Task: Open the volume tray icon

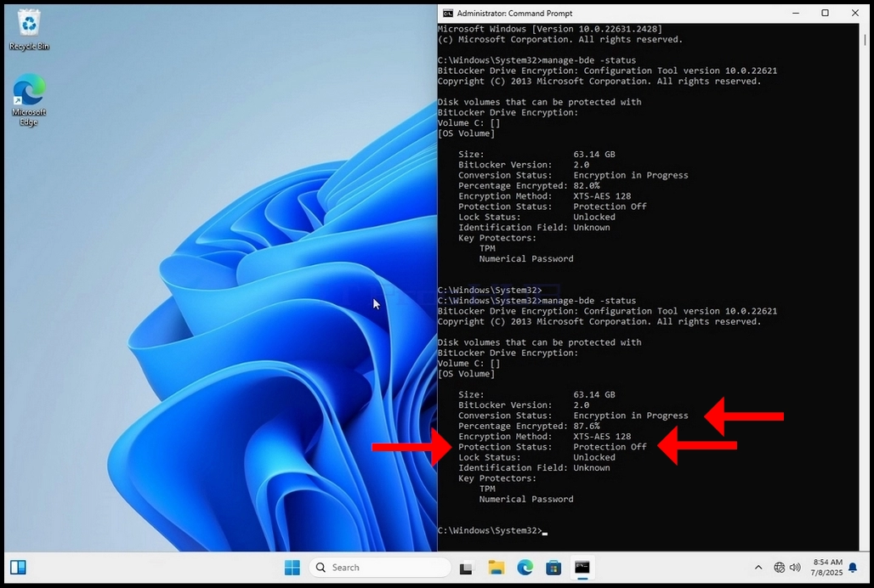Action: coord(795,568)
